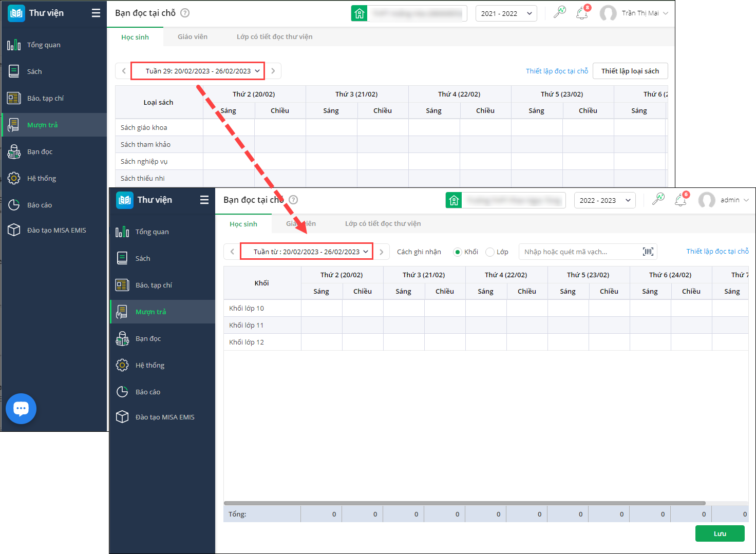This screenshot has width=756, height=554.
Task: Open Báo cáo chart icon in front window
Action: (x=122, y=392)
